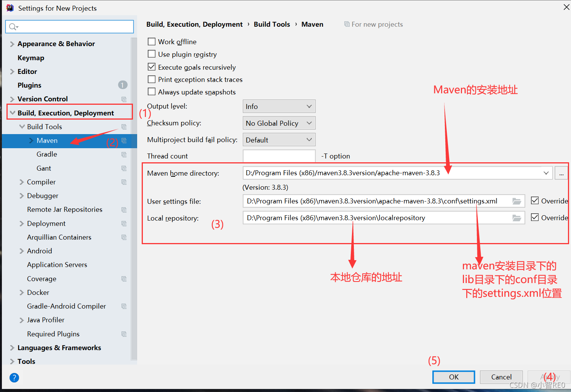Open Multiproject build fail policy dropdown
The width and height of the screenshot is (571, 392).
point(279,140)
